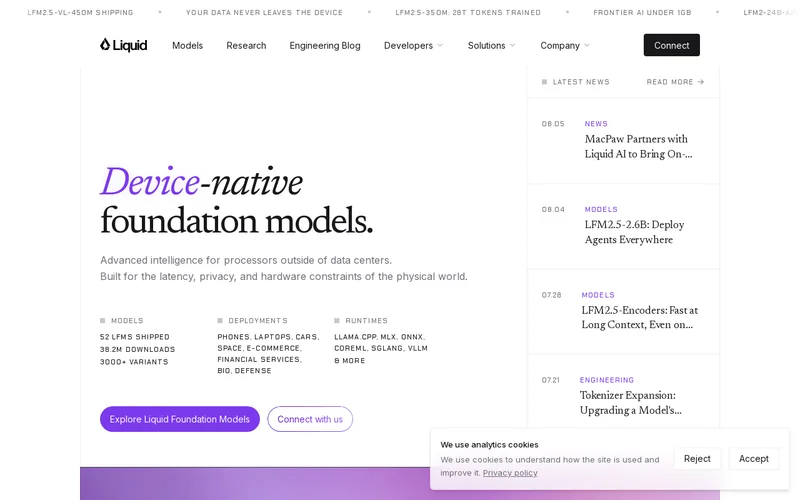The height and width of the screenshot is (500, 800).
Task: Accept analytics cookies
Action: point(754,459)
